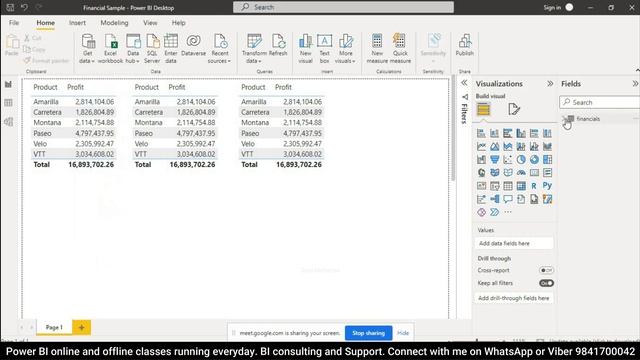This screenshot has height=360, width=640.
Task: Select the Matrix visual
Action: click(521, 186)
